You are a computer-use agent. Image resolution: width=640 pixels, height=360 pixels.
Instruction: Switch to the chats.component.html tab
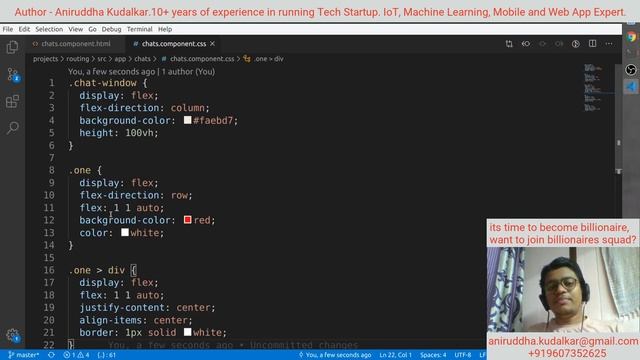coord(76,44)
